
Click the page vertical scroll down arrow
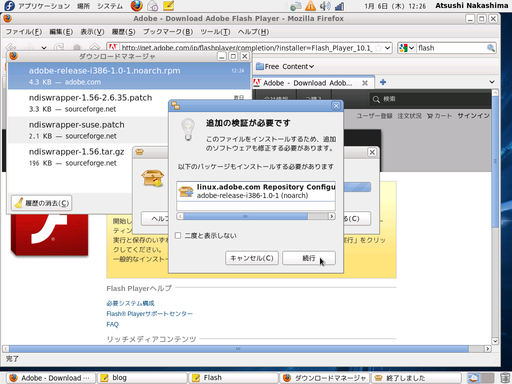495,341
